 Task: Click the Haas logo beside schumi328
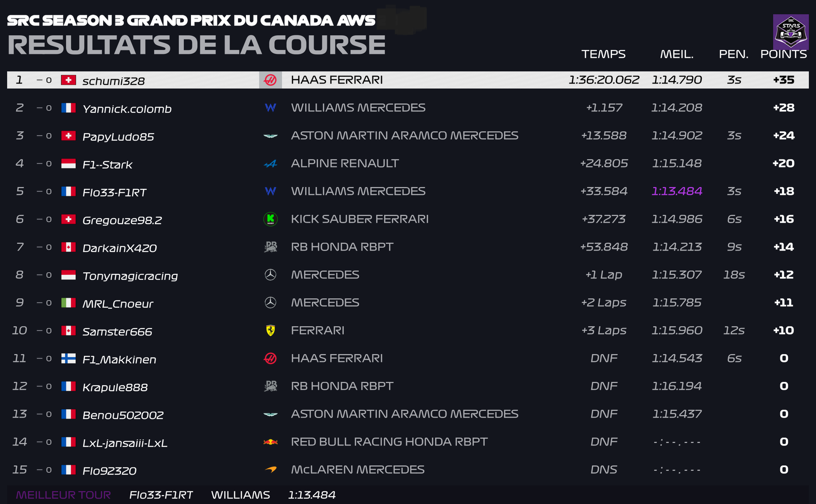click(x=270, y=80)
